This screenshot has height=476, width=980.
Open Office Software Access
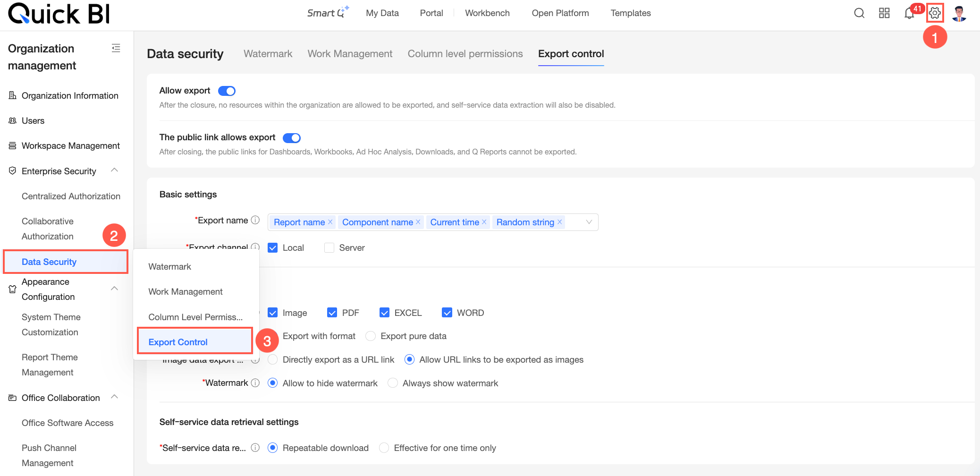68,423
